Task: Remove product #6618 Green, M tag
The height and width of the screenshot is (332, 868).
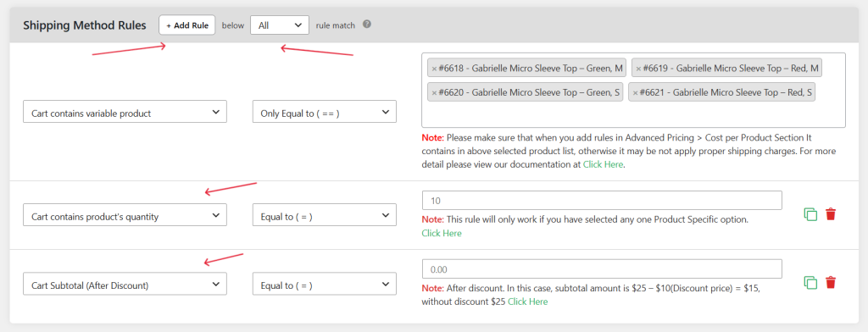Action: [434, 69]
